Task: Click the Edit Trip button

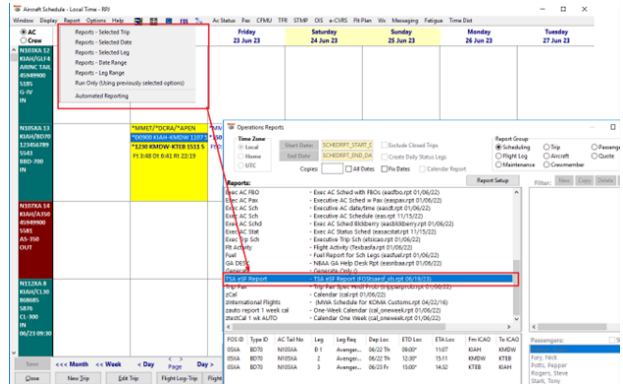Action: tap(128, 378)
